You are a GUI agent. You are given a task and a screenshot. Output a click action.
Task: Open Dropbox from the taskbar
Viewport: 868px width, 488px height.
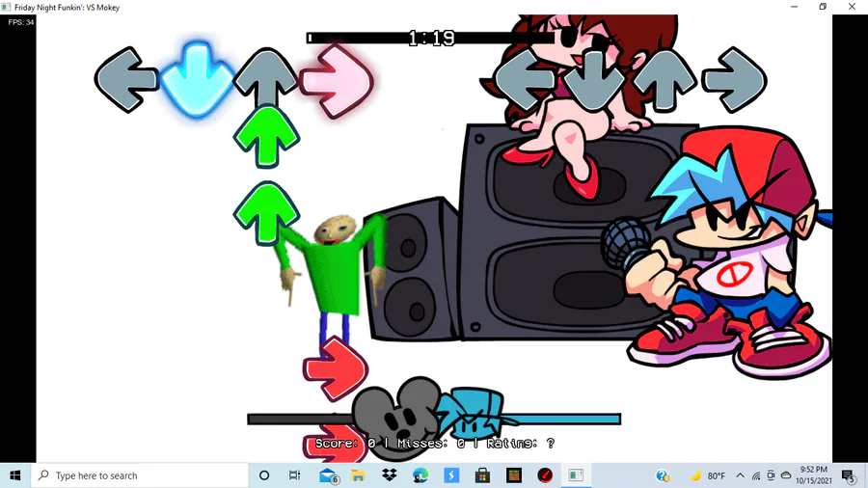pyautogui.click(x=390, y=475)
